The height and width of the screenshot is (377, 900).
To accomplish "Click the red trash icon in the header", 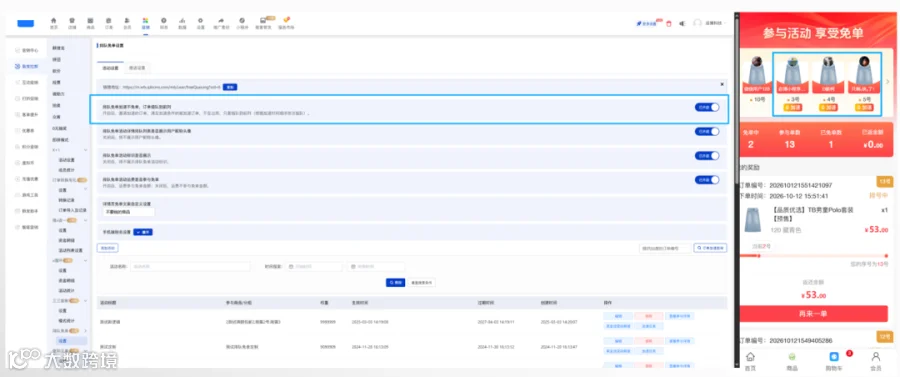I will tap(669, 24).
